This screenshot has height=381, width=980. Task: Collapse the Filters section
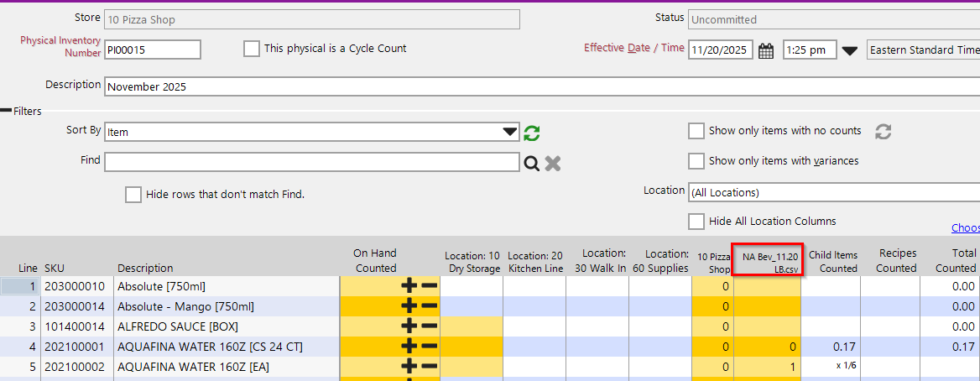tap(6, 111)
